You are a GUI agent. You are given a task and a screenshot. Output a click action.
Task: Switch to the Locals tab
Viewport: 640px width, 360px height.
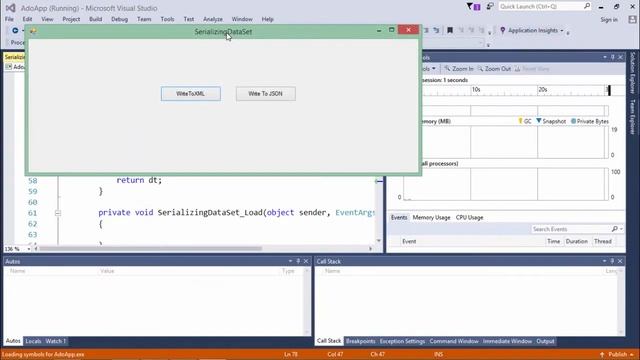pos(33,341)
